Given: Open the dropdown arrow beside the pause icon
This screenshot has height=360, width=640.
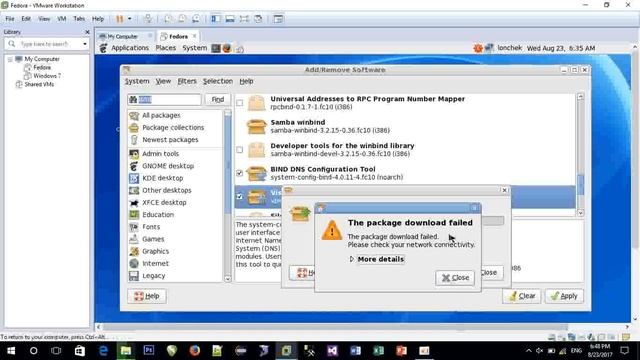Looking at the screenshot, I should (x=130, y=19).
